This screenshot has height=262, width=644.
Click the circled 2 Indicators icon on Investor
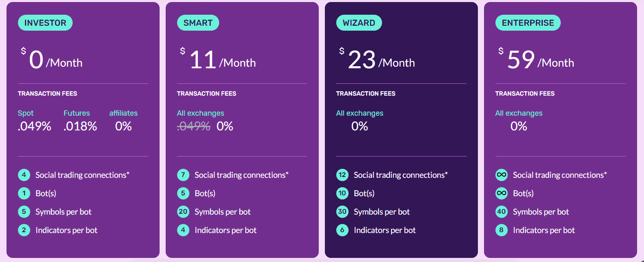point(24,230)
